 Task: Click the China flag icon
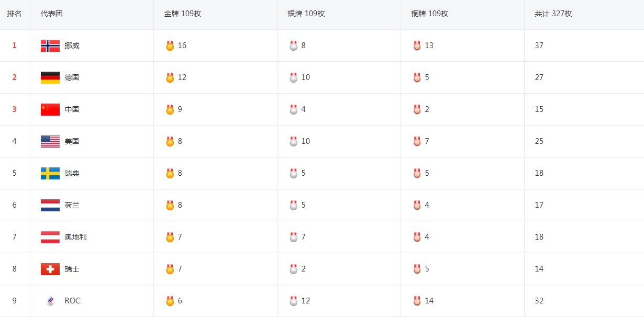pos(50,109)
